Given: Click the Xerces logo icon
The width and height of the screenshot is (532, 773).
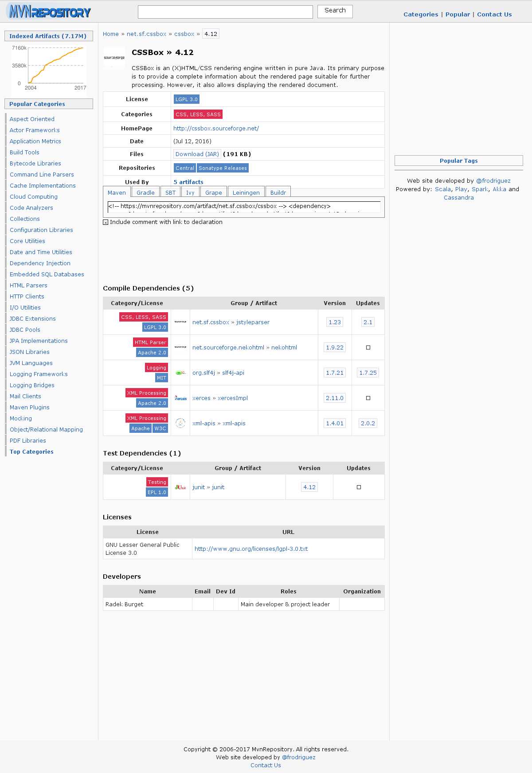Looking at the screenshot, I should click(x=180, y=398).
